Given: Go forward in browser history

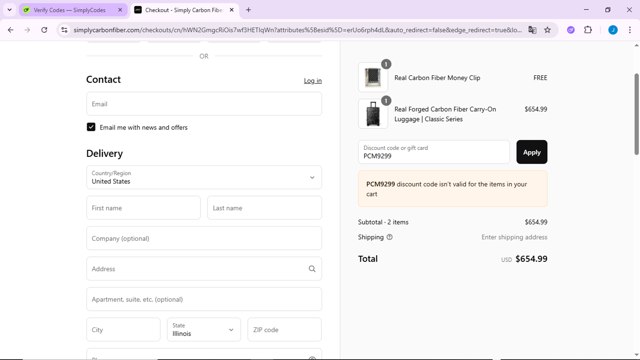Looking at the screenshot, I should 27,30.
